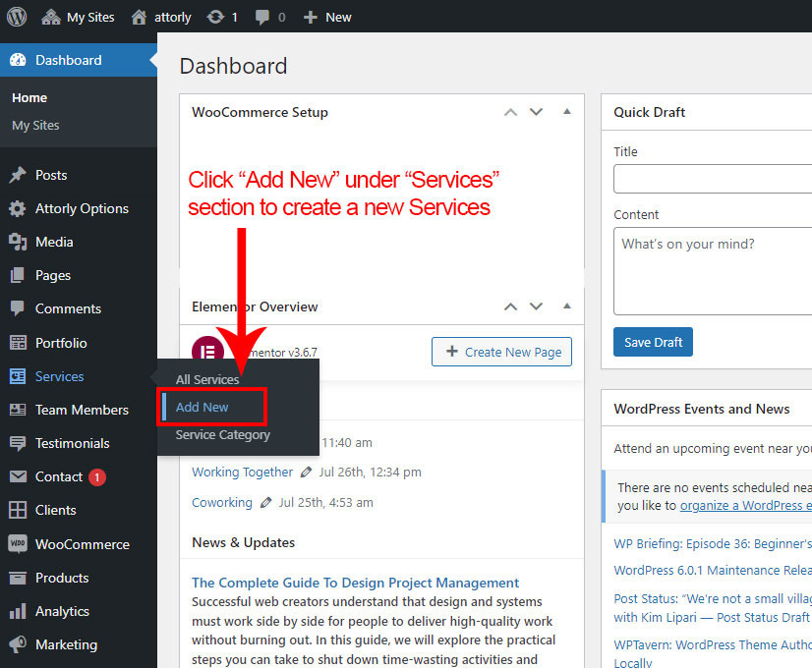This screenshot has height=668, width=812.
Task: Click the WooCommerce sidebar icon
Action: coord(18,544)
